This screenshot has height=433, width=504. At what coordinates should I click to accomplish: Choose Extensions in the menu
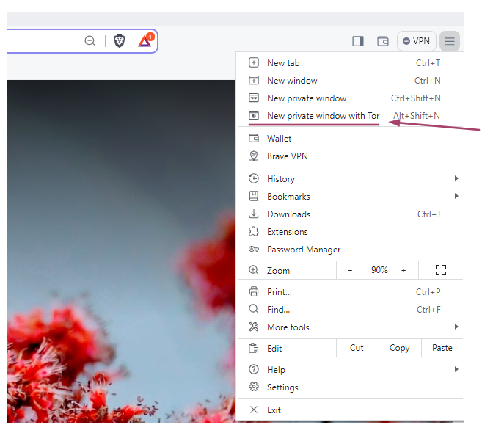click(287, 232)
